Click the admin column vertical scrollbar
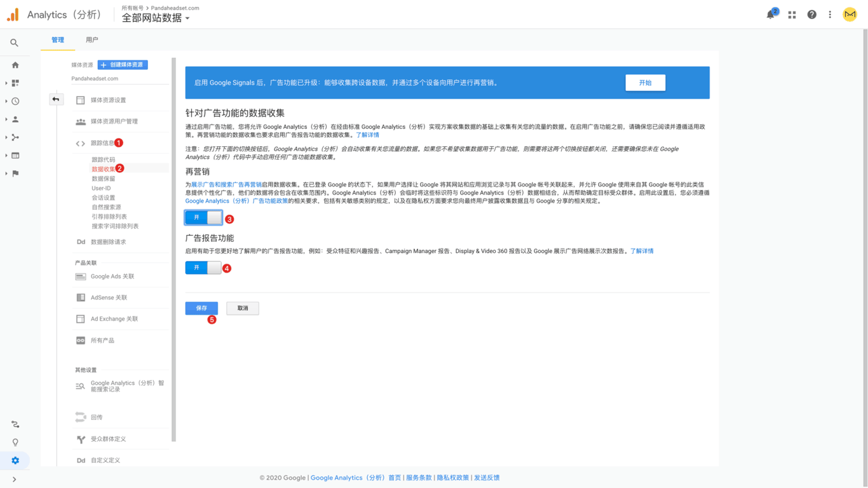 coord(173,249)
